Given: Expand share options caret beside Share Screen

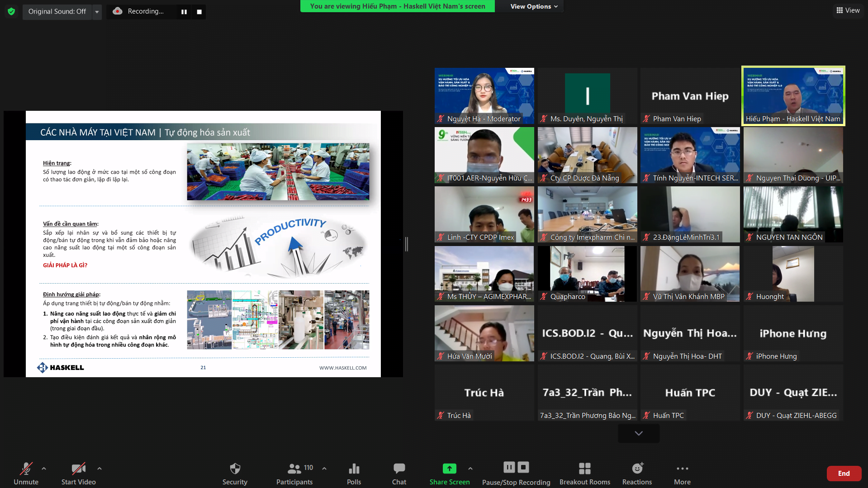Looking at the screenshot, I should pyautogui.click(x=470, y=469).
